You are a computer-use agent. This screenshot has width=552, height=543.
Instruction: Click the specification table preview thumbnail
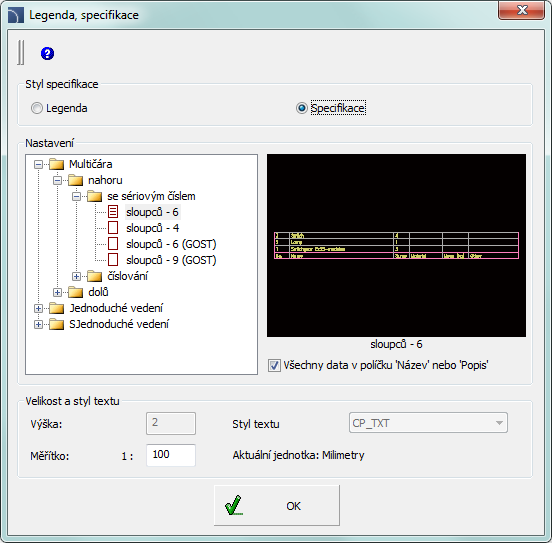click(396, 245)
